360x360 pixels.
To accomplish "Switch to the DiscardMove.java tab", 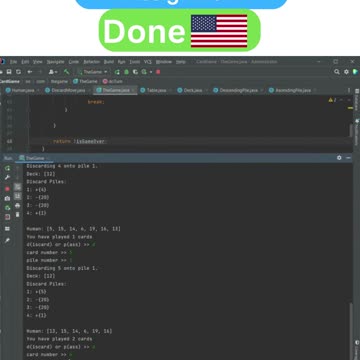I will (x=68, y=90).
